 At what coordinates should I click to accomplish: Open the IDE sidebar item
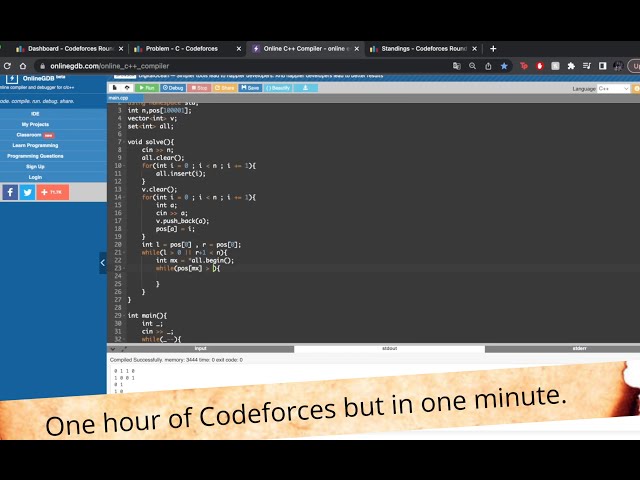tap(36, 114)
